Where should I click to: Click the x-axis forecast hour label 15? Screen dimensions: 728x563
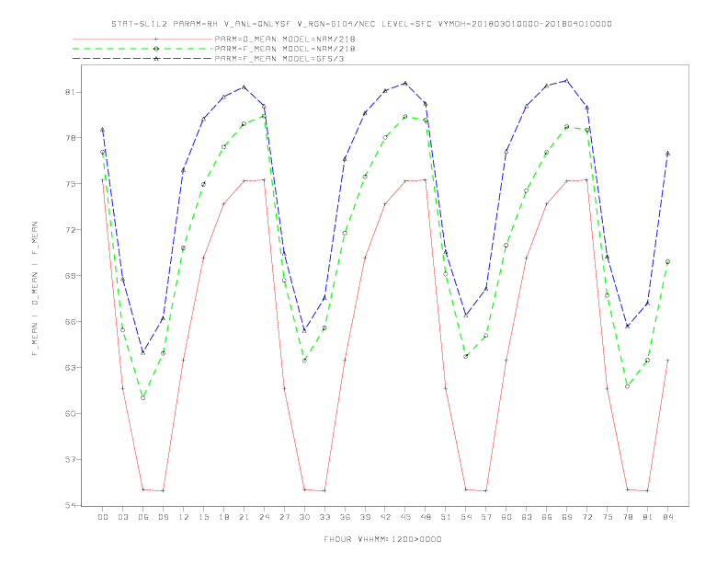[x=203, y=517]
